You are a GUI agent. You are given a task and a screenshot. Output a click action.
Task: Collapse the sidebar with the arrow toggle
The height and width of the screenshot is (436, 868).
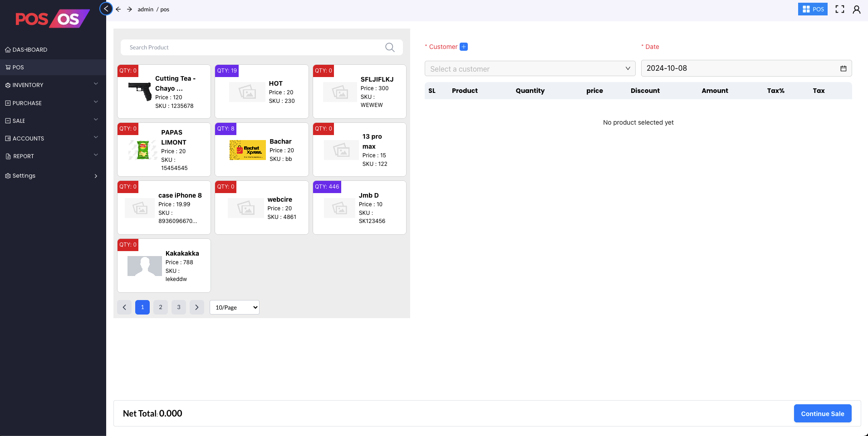(106, 9)
